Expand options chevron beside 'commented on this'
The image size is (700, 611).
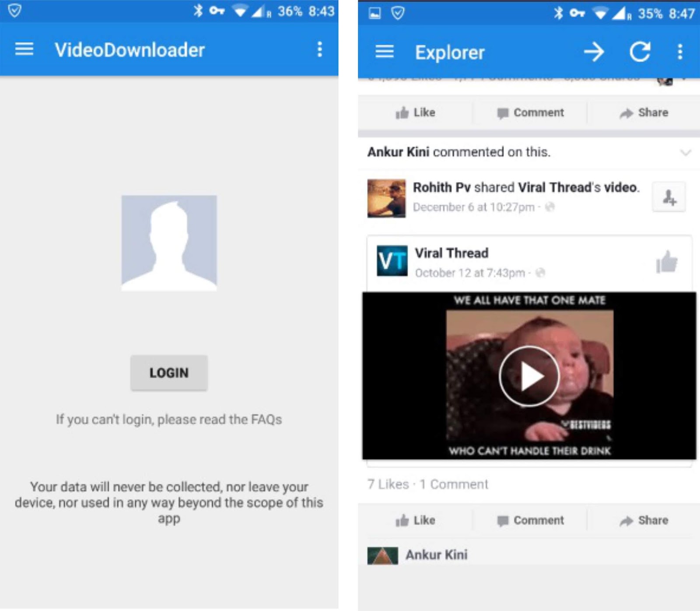[686, 152]
